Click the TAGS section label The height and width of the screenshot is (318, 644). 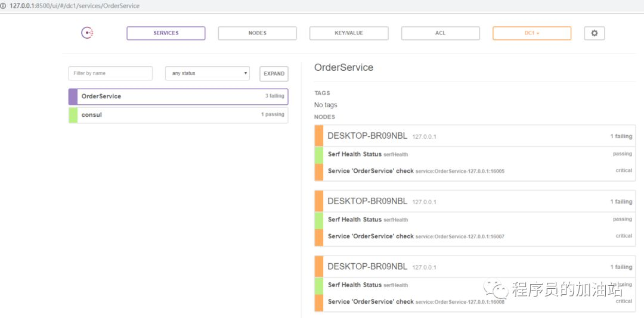(322, 93)
